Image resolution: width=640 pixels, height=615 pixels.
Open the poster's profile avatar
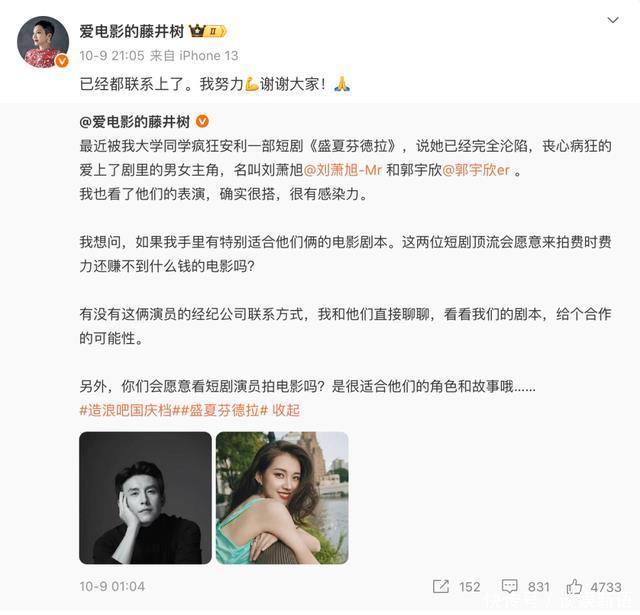(43, 42)
